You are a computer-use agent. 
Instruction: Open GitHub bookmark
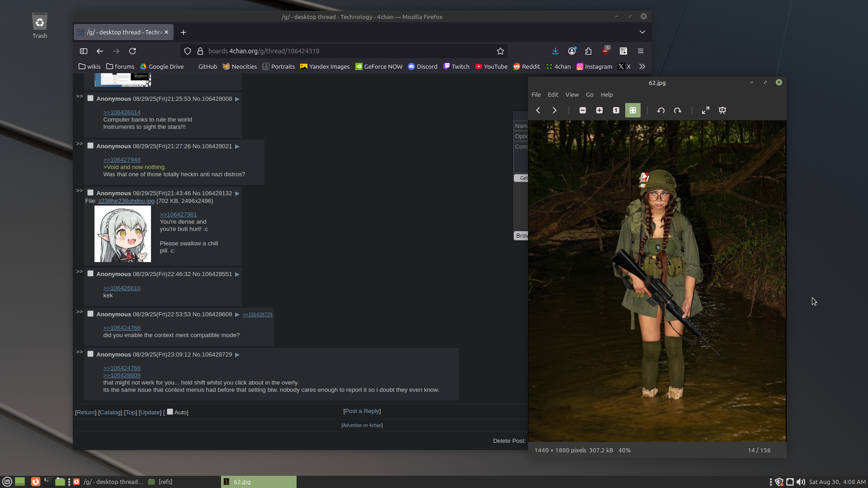click(x=203, y=66)
